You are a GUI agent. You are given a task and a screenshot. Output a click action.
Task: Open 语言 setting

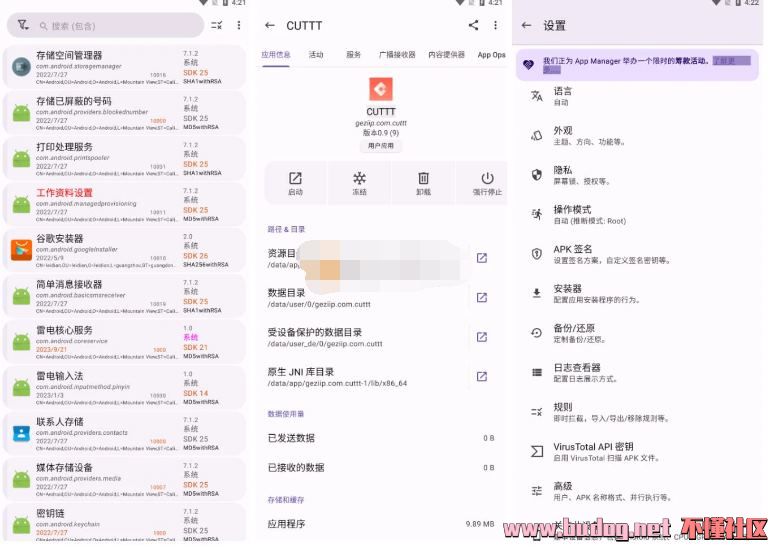coord(638,96)
